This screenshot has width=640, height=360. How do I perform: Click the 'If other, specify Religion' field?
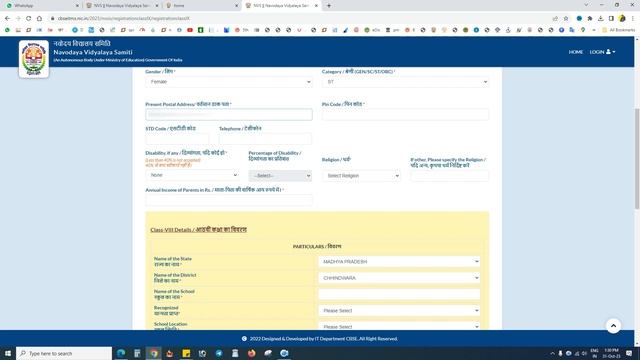pyautogui.click(x=449, y=176)
